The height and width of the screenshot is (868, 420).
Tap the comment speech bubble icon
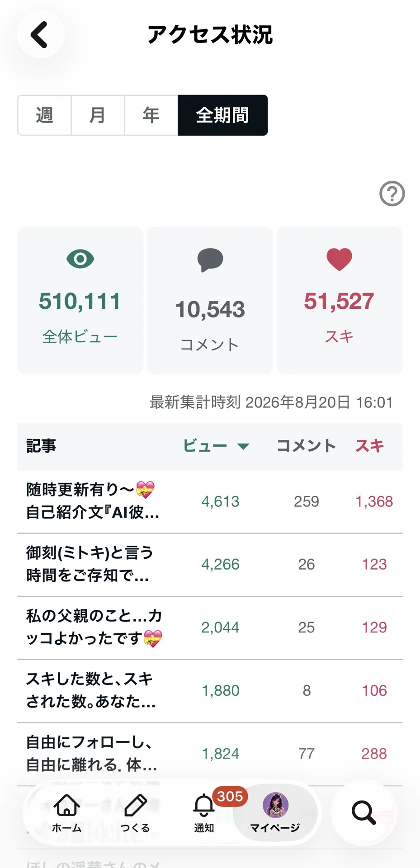(x=210, y=260)
